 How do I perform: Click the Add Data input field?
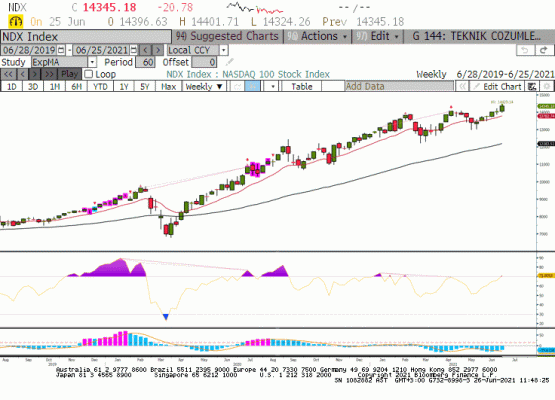click(399, 86)
